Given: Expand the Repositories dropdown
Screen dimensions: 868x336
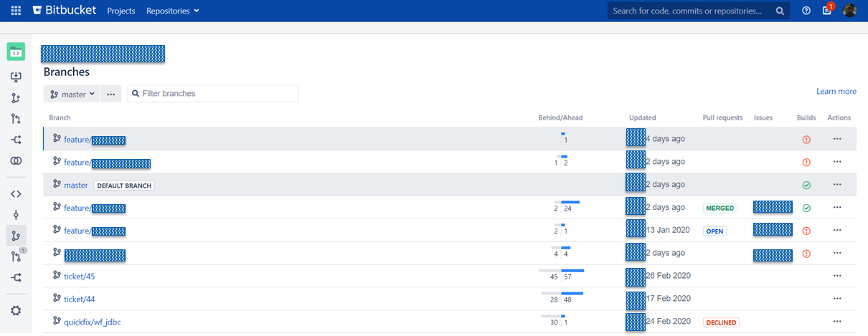Looking at the screenshot, I should click(173, 11).
